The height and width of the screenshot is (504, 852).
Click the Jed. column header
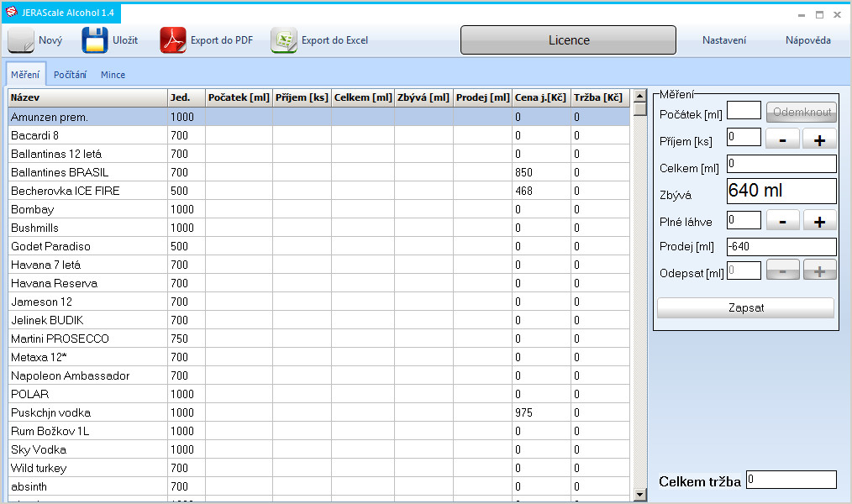pos(187,97)
